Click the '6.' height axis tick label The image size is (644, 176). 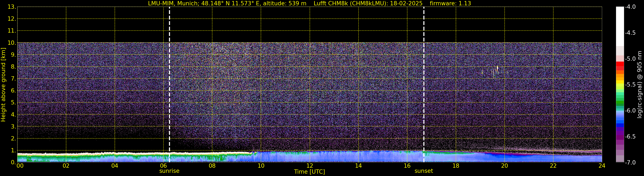click(13, 91)
